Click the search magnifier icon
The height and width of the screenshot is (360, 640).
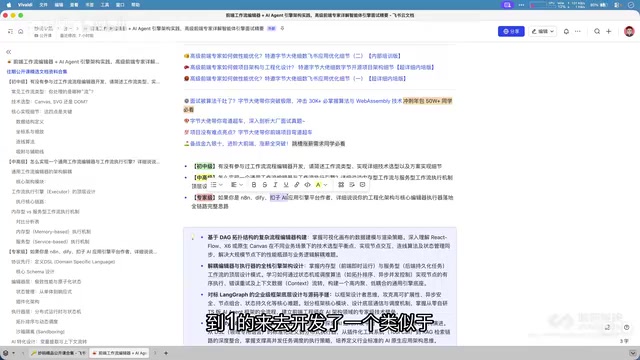[x=597, y=31]
